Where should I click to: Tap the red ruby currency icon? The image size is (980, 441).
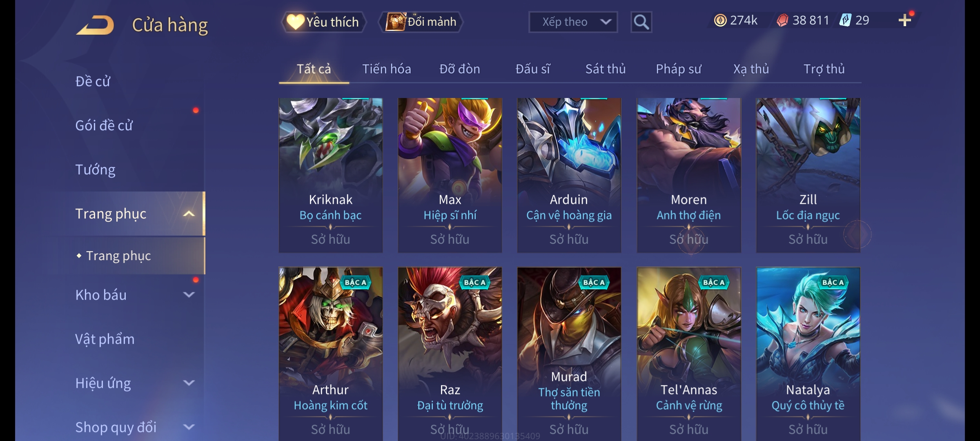point(782,20)
